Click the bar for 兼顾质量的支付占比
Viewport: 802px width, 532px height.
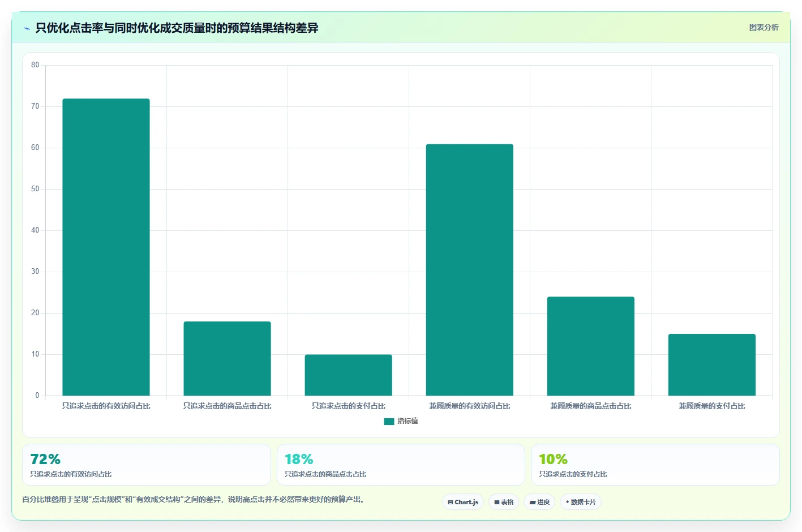712,365
